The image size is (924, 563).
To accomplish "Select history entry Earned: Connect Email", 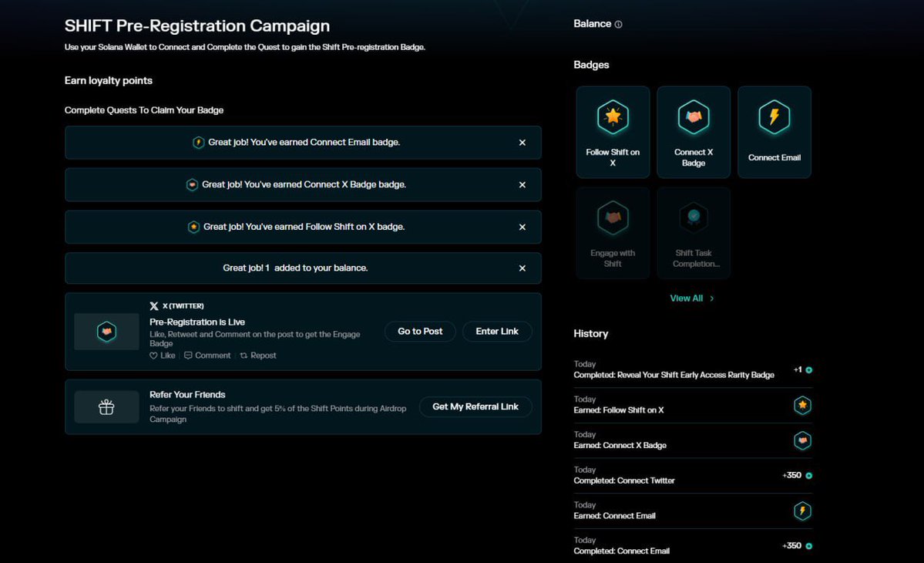I will tap(693, 511).
